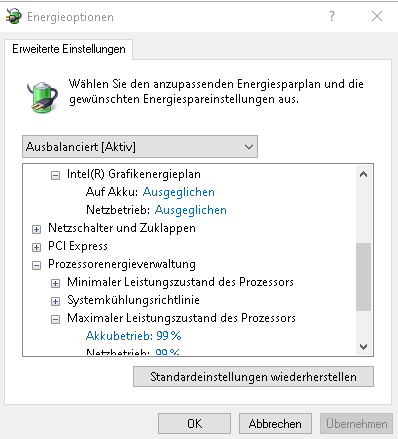Click the Energieoptionen title bar icon
This screenshot has height=439, width=398.
coord(14,16)
